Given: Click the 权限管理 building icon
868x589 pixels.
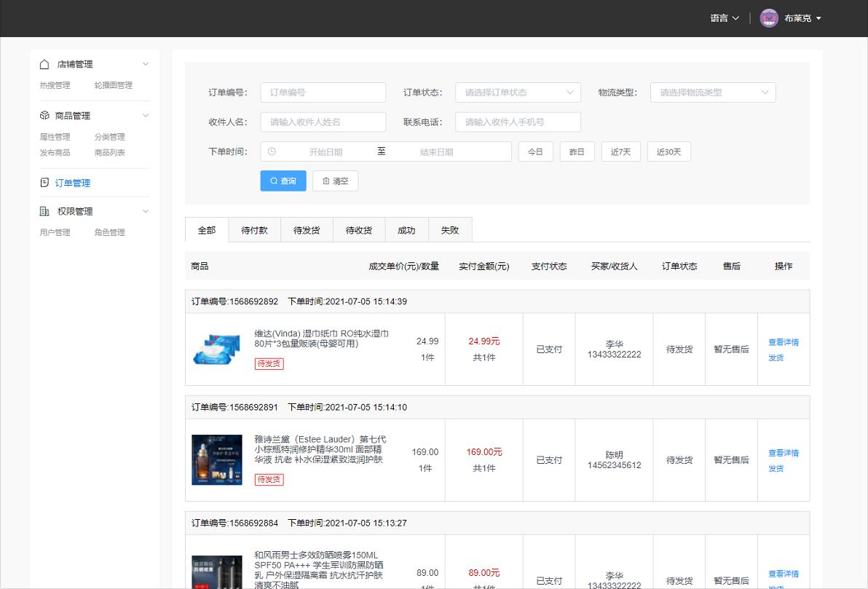Looking at the screenshot, I should pos(43,211).
